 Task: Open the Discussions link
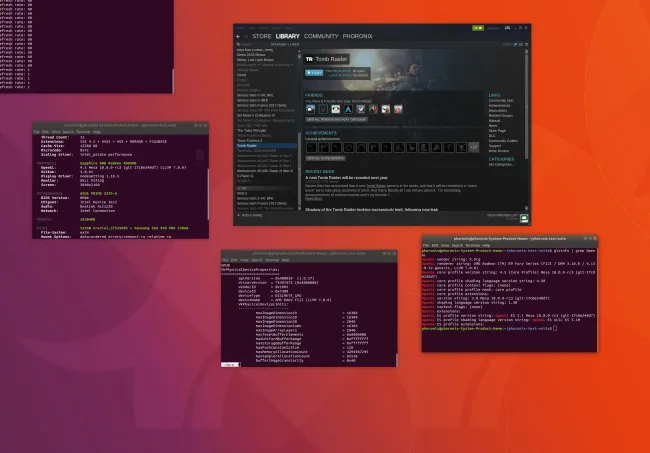coord(498,111)
